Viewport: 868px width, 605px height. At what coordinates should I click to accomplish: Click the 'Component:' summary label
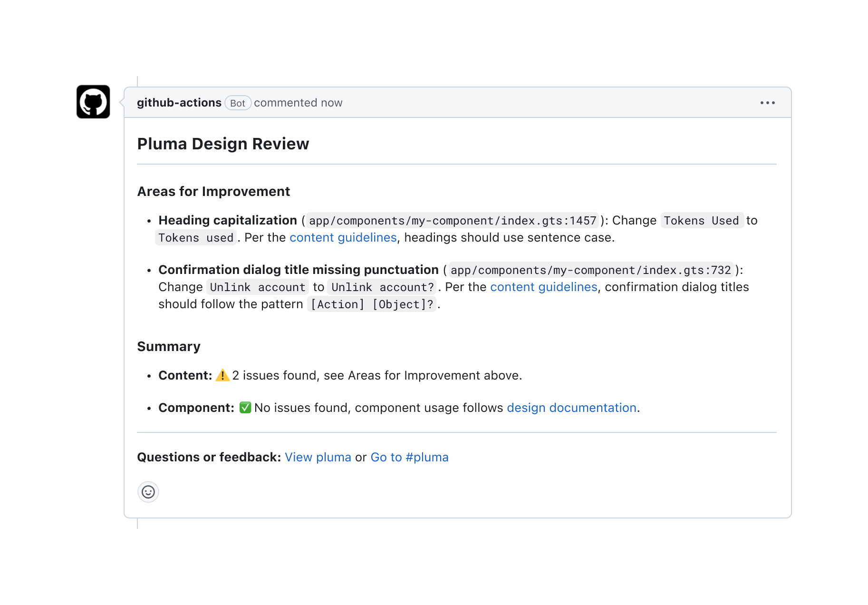point(196,408)
